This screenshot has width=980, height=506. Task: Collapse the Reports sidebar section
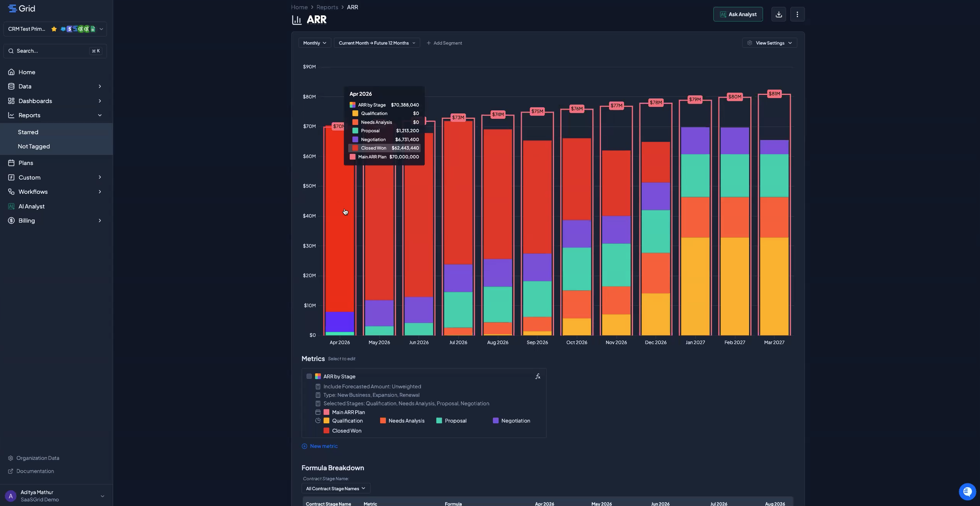point(100,115)
